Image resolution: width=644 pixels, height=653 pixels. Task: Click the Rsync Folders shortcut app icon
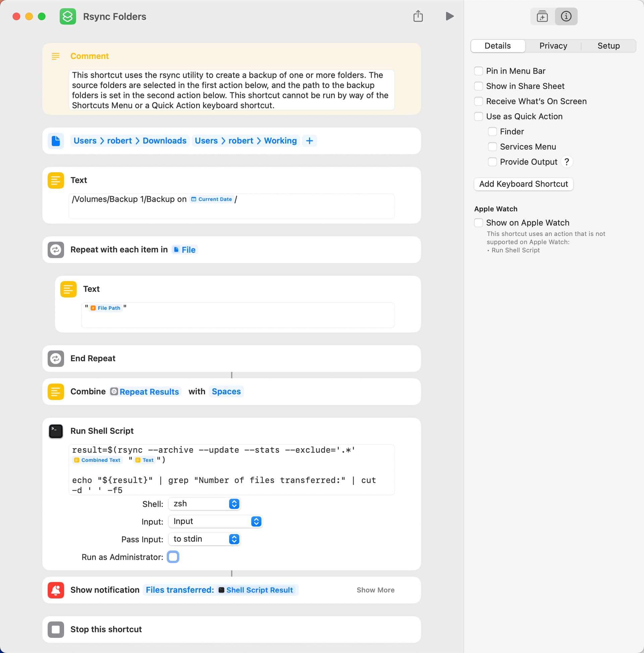[x=68, y=16]
